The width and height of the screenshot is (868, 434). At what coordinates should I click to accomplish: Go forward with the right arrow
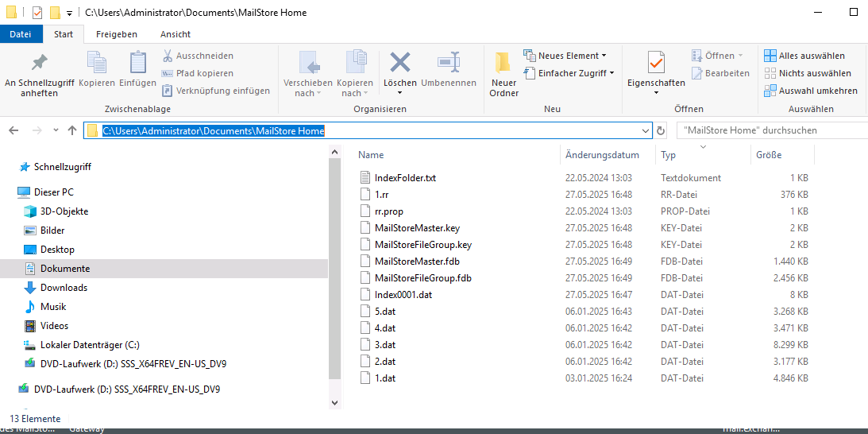(37, 131)
